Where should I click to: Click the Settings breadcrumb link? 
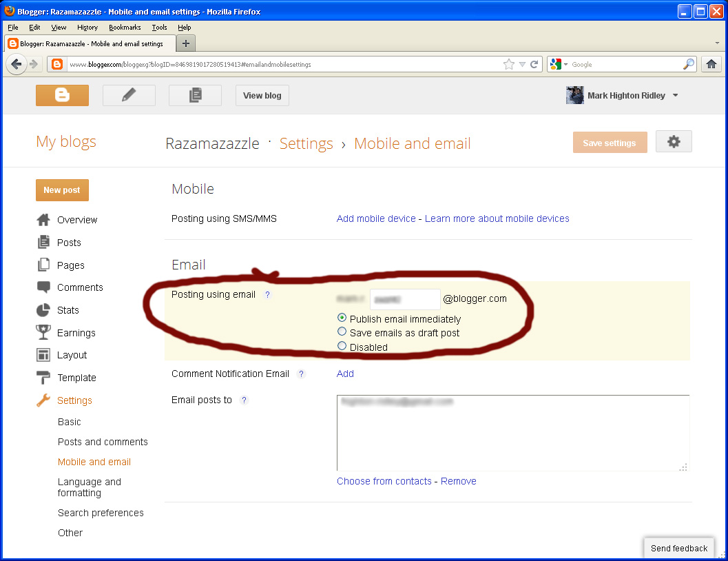click(x=306, y=143)
